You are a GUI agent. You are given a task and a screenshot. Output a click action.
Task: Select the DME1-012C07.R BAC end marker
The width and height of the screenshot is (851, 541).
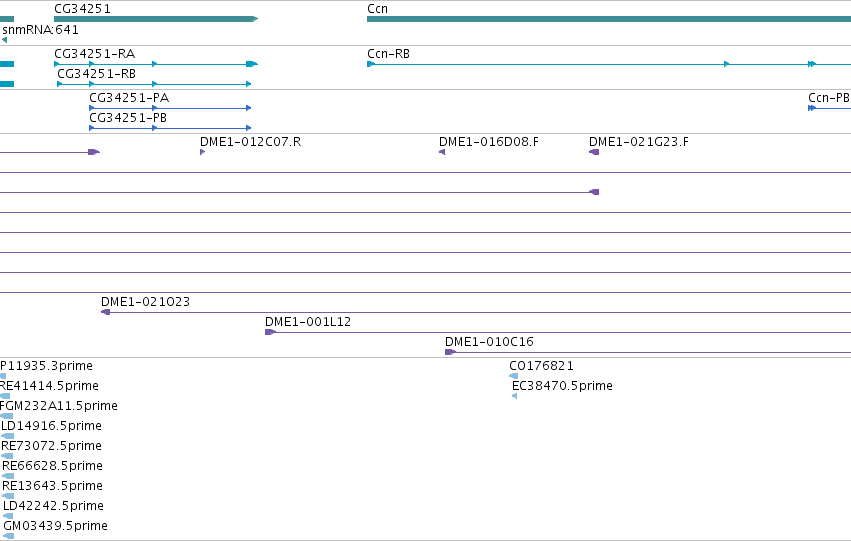pyautogui.click(x=202, y=152)
